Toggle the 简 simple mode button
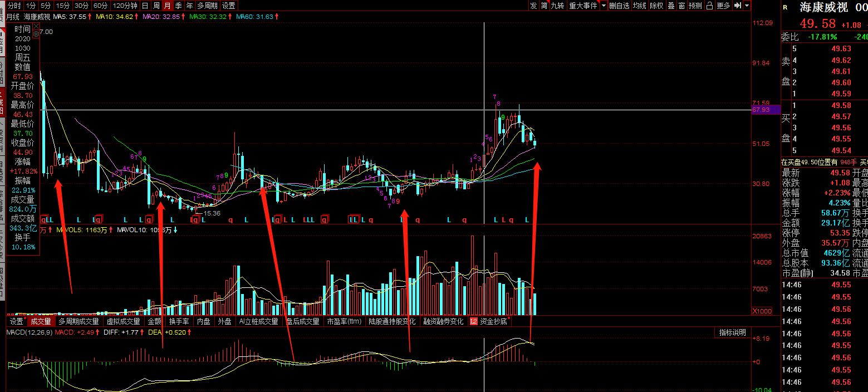This screenshot has width=868, height=392. click(544, 6)
